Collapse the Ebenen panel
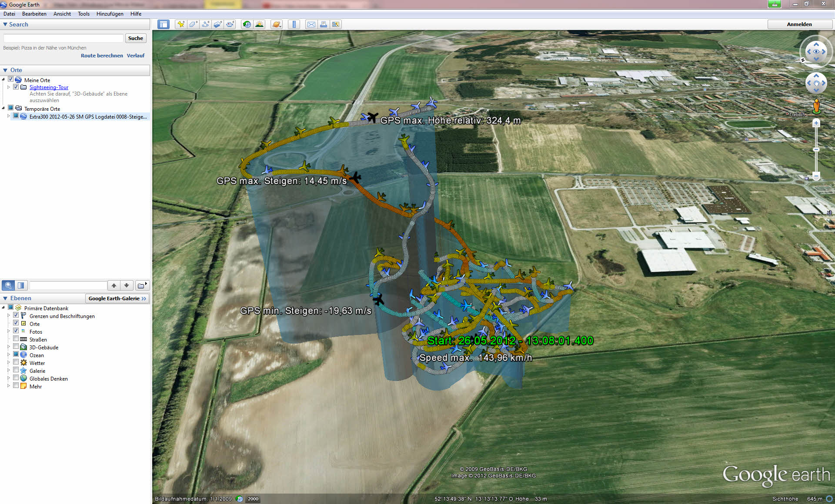Image resolution: width=835 pixels, height=504 pixels. (5, 298)
